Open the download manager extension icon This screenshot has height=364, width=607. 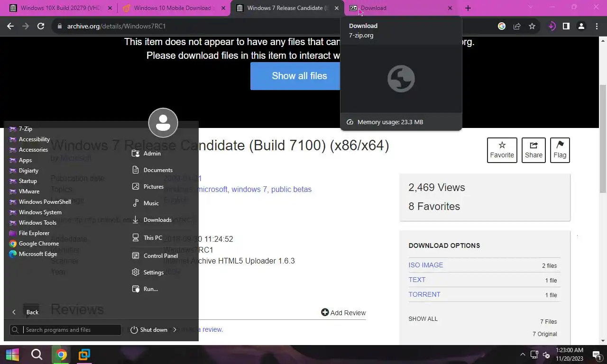pos(552,27)
